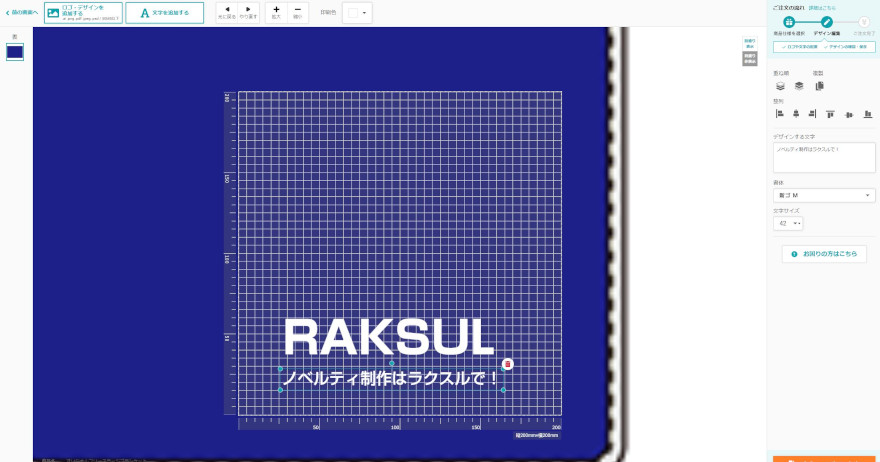Delete selected text with red trash icon
Image resolution: width=880 pixels, height=462 pixels.
click(x=507, y=364)
